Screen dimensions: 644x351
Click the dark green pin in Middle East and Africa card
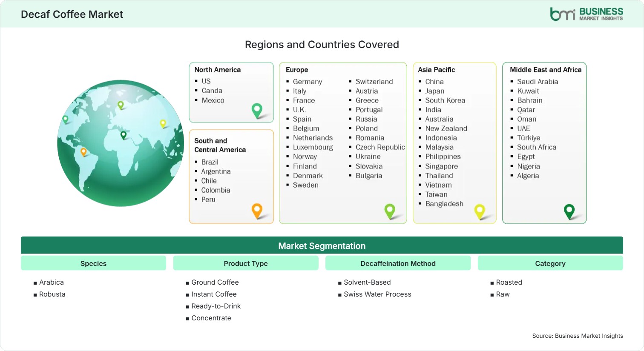569,211
